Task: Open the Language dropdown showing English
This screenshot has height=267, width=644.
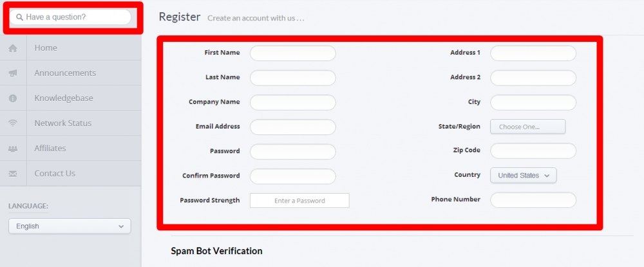Action: point(70,226)
